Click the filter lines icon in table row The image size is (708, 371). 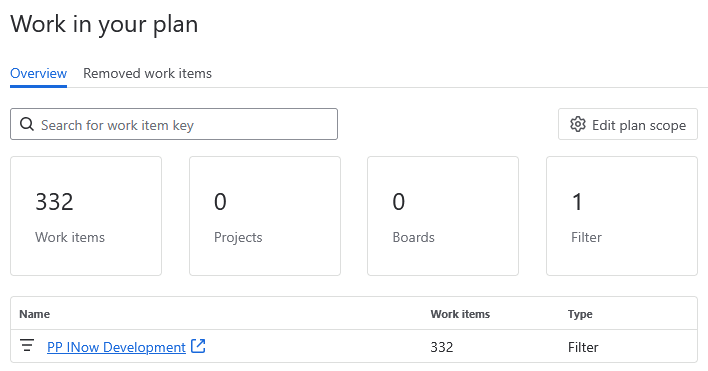(27, 346)
